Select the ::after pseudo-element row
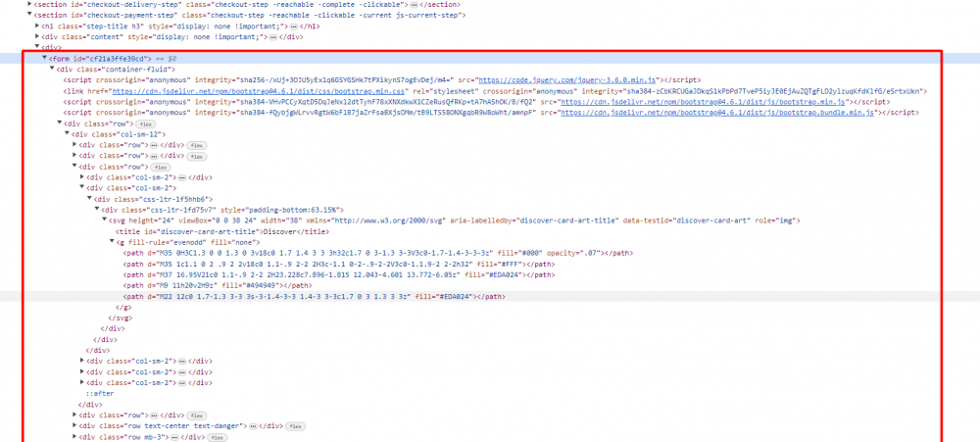Image resolution: width=980 pixels, height=442 pixels. [101, 394]
